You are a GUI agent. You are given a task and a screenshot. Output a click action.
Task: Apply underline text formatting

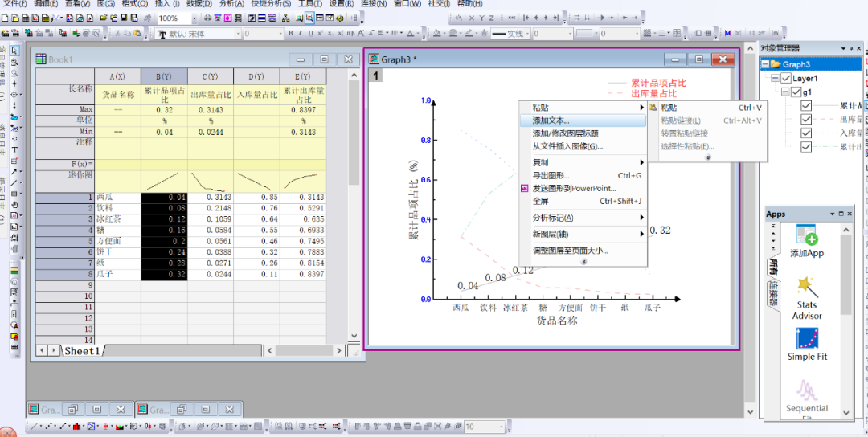310,34
